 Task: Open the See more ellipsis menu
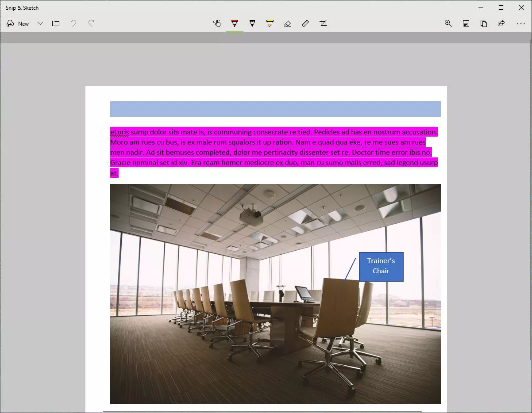[521, 23]
